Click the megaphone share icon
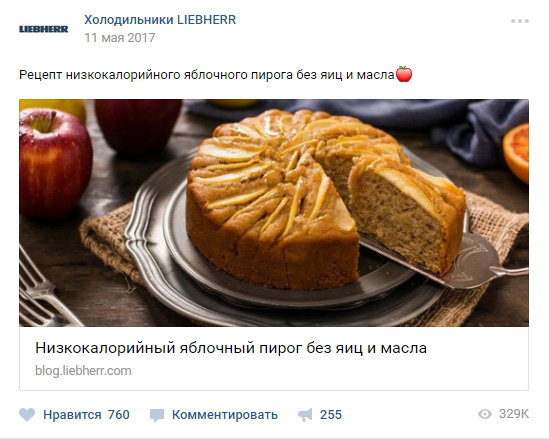 click(305, 415)
